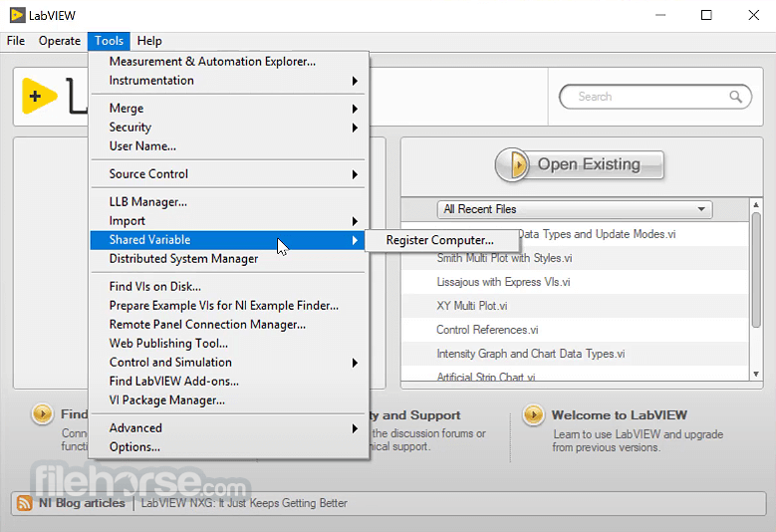The image size is (776, 532).
Task: Open the Operate menu
Action: click(60, 41)
